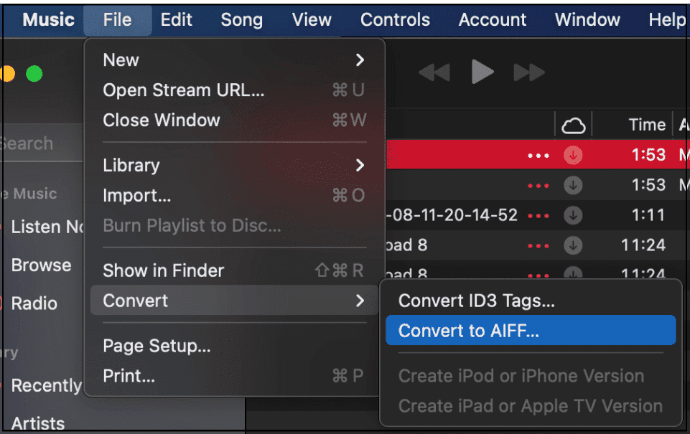Select Open Stream URL… menu entry

(x=184, y=90)
